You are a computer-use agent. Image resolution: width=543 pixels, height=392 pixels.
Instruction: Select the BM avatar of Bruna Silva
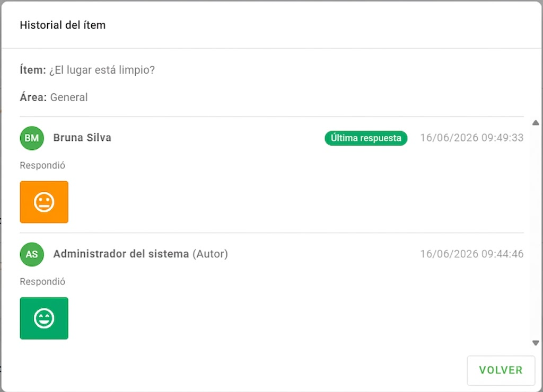[x=32, y=138]
